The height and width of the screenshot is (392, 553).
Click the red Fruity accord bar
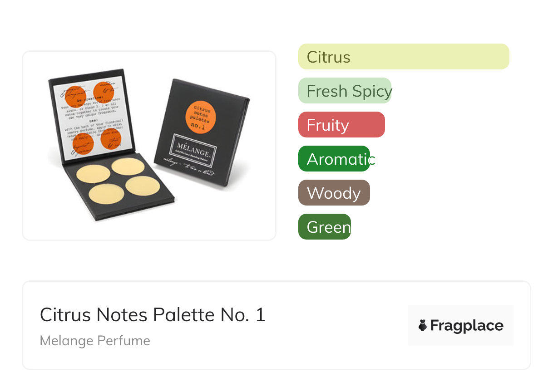[341, 125]
